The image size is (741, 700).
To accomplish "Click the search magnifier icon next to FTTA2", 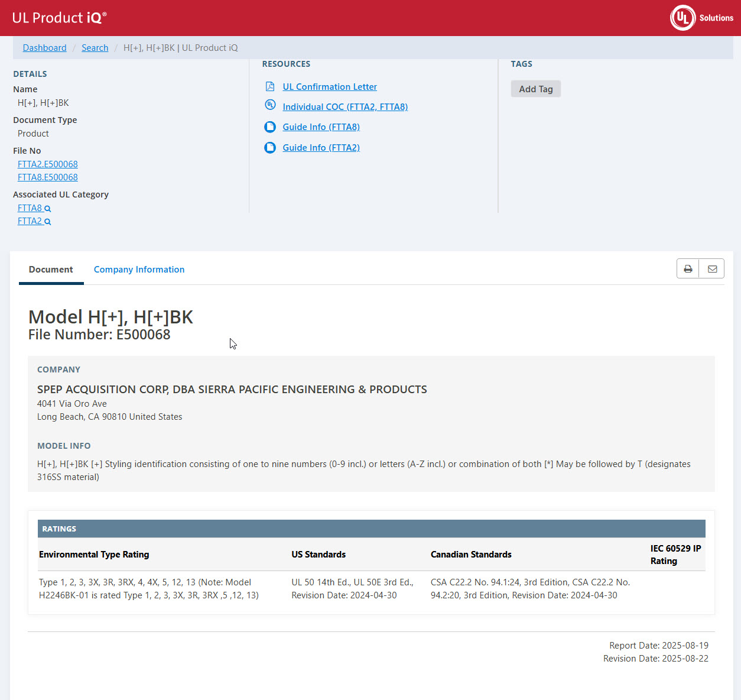I will pos(48,222).
